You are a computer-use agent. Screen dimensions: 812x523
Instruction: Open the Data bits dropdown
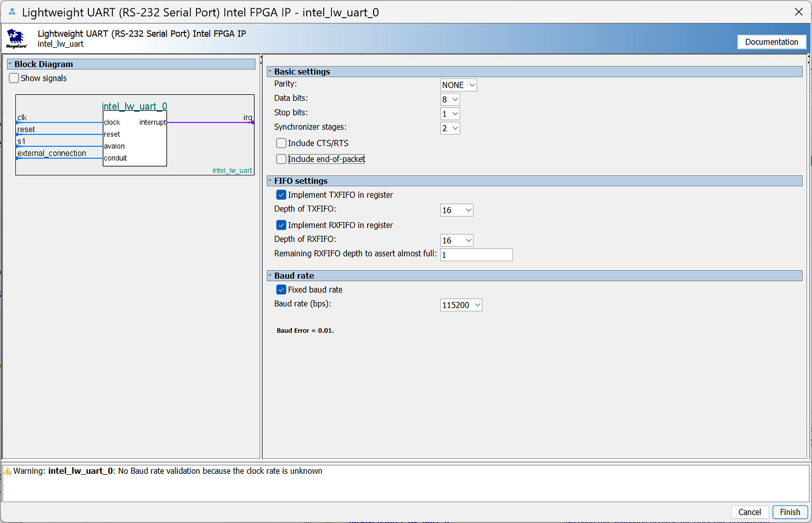[x=450, y=99]
